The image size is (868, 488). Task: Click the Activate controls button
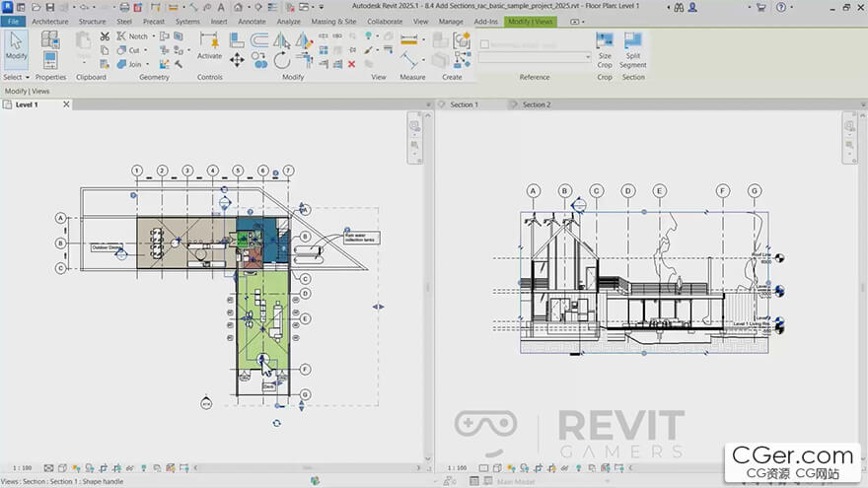click(209, 46)
